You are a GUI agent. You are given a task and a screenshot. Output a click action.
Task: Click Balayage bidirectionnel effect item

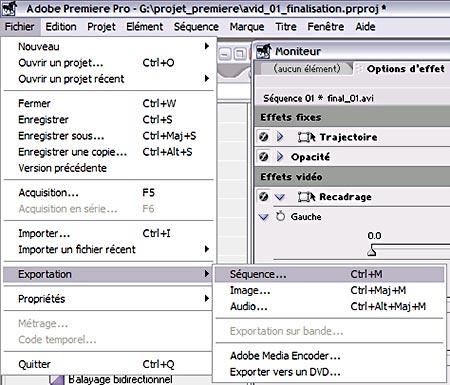[x=120, y=379]
